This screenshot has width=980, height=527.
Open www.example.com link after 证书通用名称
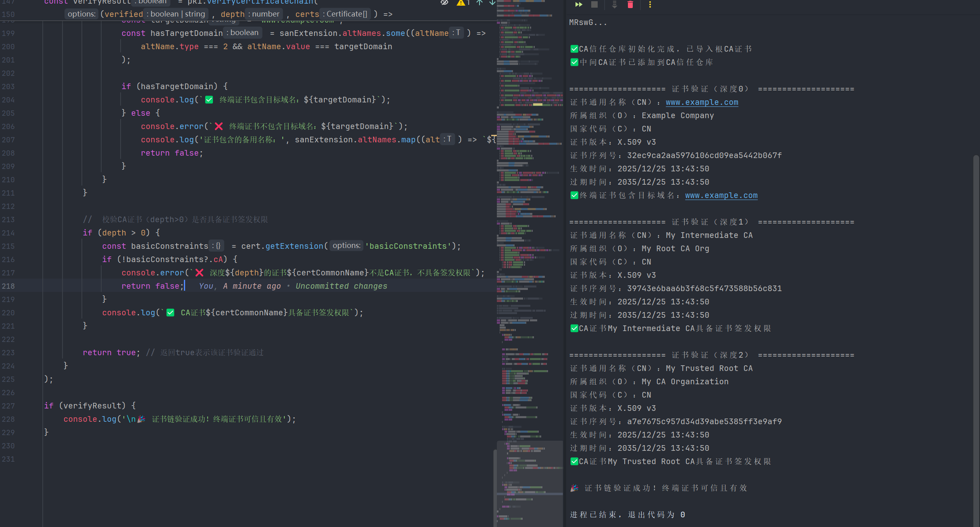[702, 102]
